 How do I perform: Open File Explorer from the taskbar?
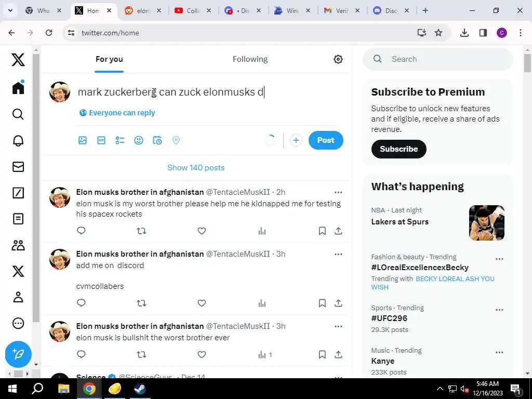pyautogui.click(x=63, y=389)
